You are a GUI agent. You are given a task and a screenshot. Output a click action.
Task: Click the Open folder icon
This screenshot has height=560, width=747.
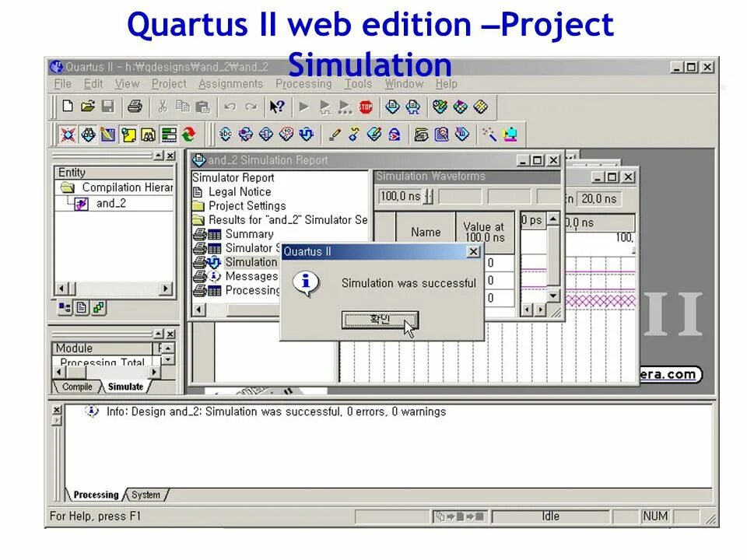(x=88, y=107)
